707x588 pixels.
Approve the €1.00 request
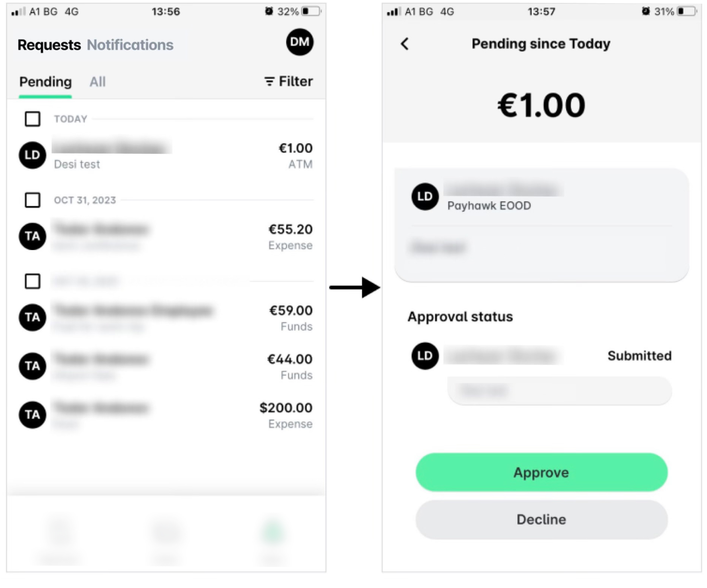click(541, 472)
